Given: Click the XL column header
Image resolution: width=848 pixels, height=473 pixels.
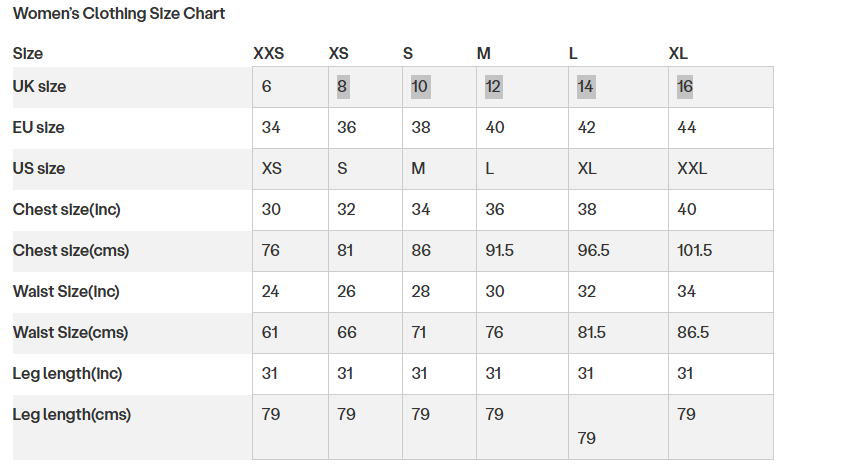Looking at the screenshot, I should [x=678, y=54].
